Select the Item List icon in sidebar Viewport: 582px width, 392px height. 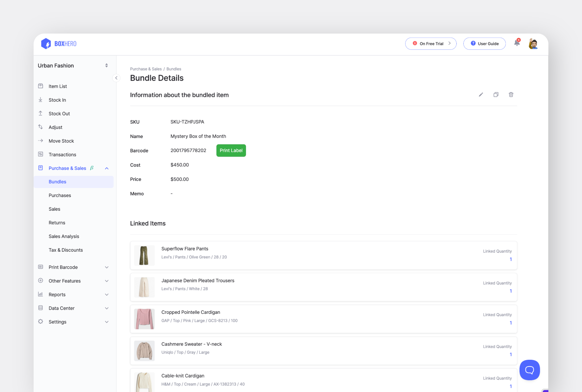pos(40,86)
